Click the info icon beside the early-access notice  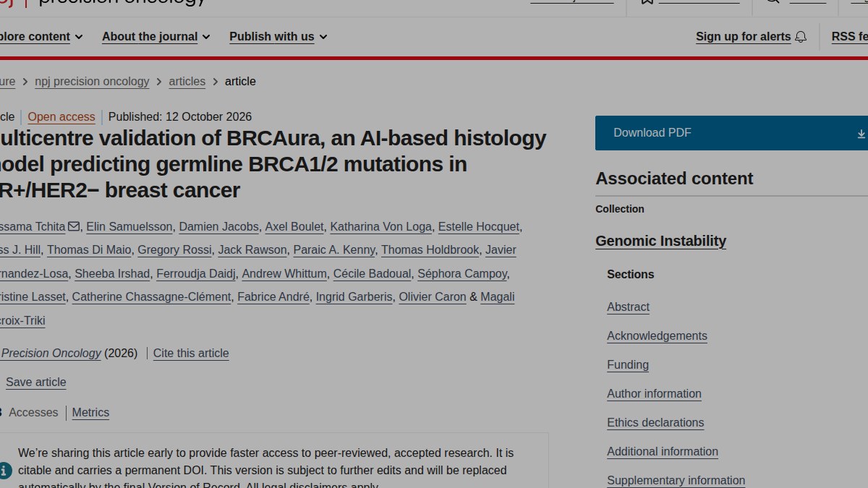click(x=5, y=471)
